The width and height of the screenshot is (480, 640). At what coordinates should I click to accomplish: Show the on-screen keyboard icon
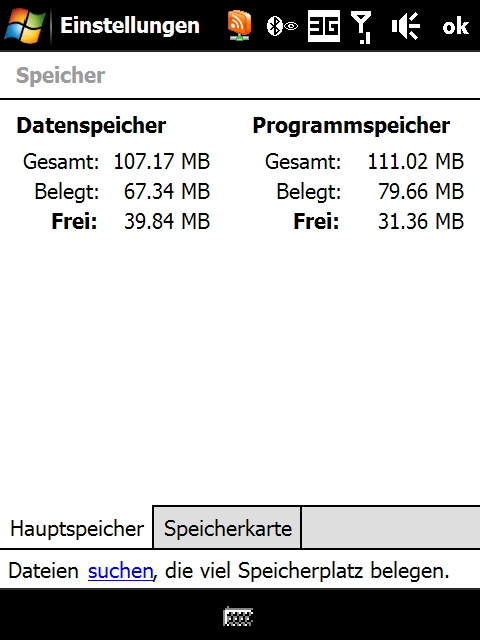[x=238, y=616]
